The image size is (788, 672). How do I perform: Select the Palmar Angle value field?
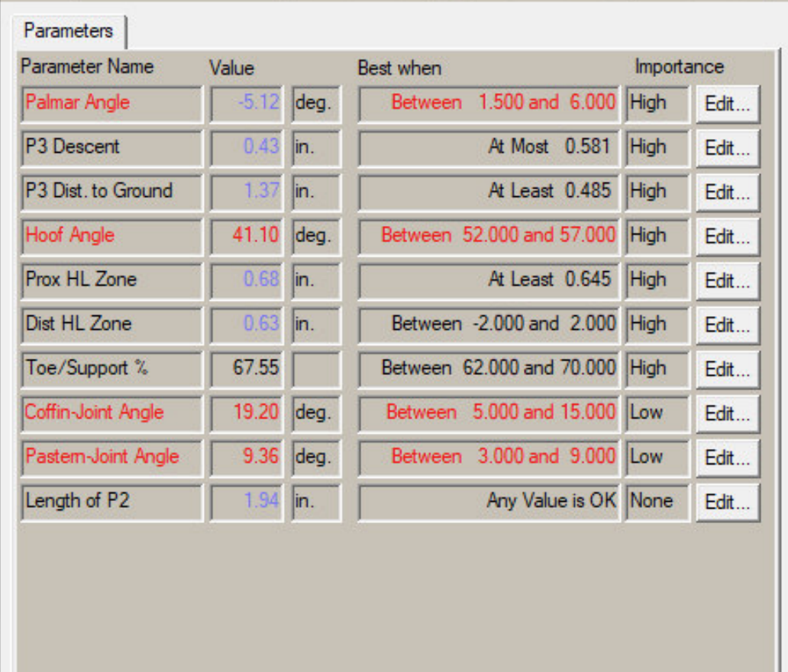[247, 104]
